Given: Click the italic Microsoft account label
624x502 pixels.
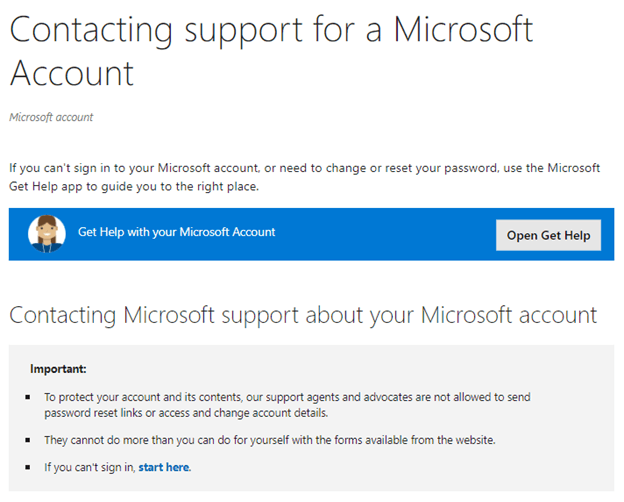Looking at the screenshot, I should (x=51, y=117).
